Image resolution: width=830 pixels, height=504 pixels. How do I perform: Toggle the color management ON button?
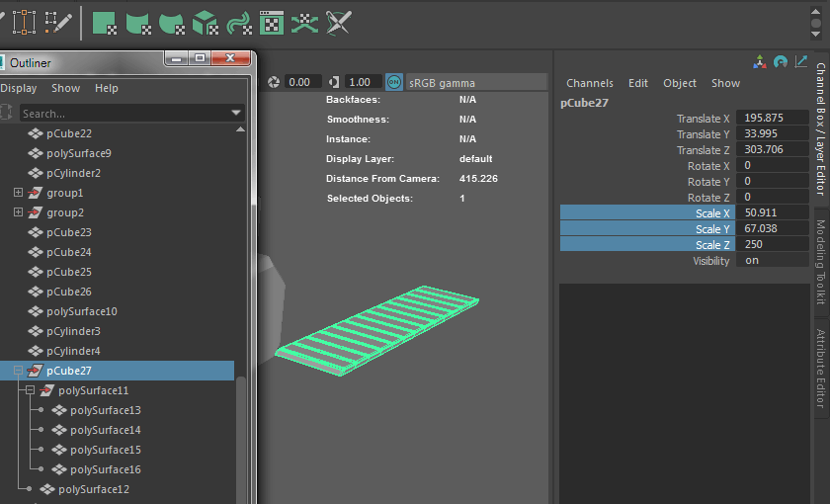(x=394, y=82)
